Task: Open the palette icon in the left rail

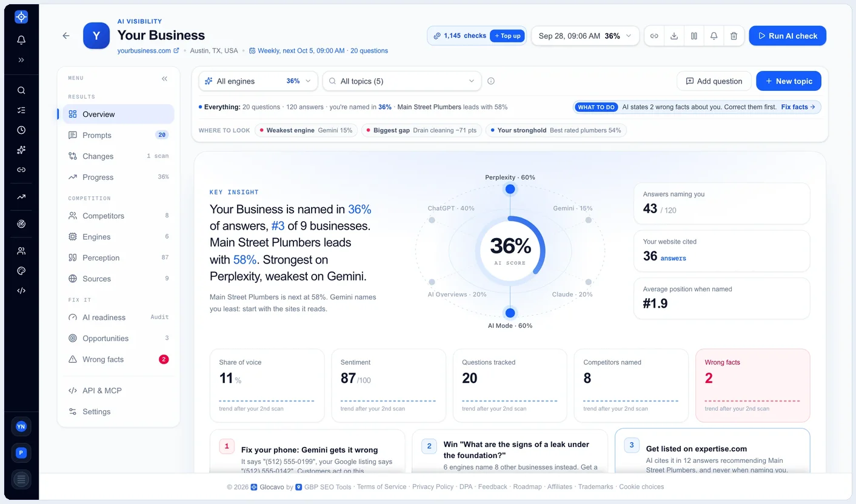Action: pyautogui.click(x=21, y=271)
